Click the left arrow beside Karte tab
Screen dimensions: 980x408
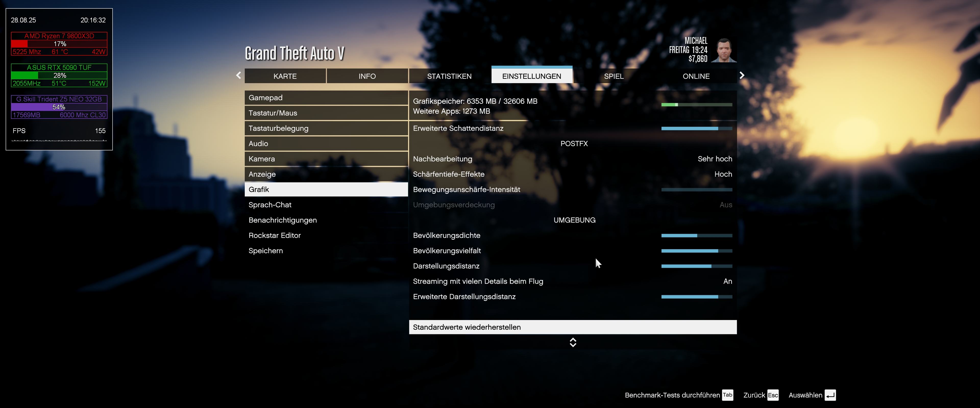(x=239, y=75)
